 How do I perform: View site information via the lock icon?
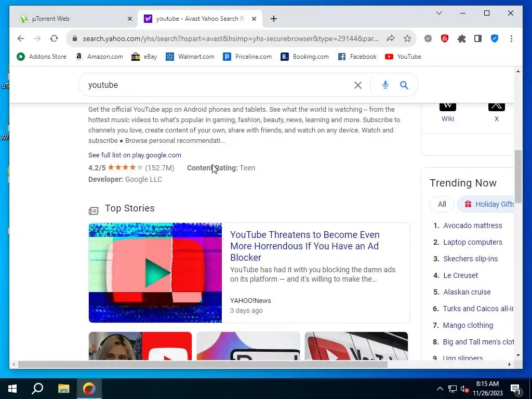(x=75, y=38)
